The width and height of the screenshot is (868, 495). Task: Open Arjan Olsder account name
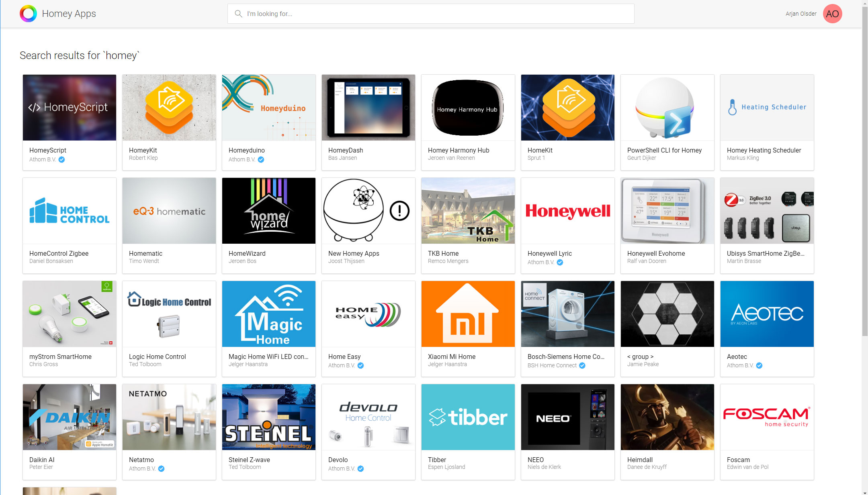[x=801, y=14]
